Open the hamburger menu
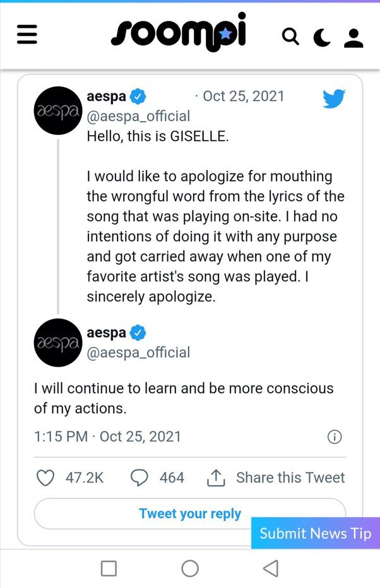The height and width of the screenshot is (588, 380). click(27, 35)
